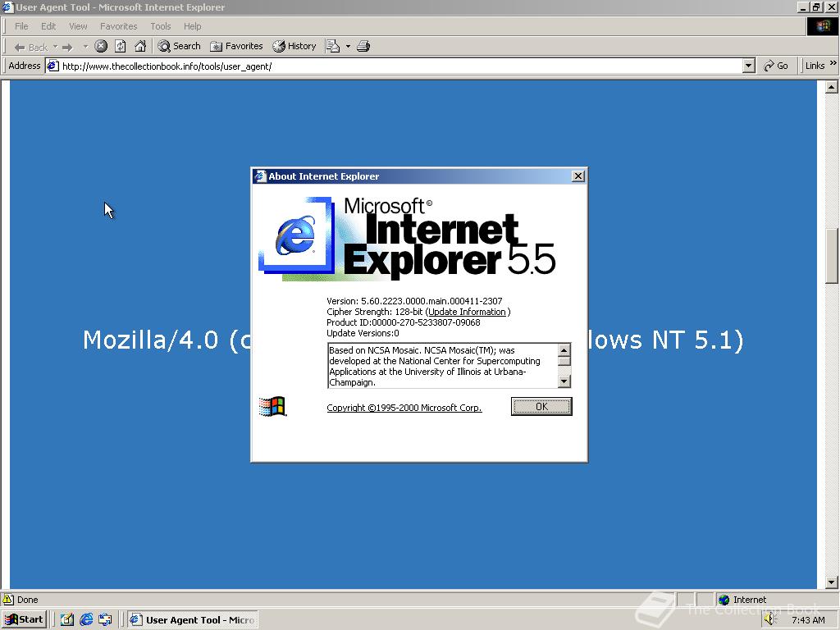
Task: Expand the Mail button dropdown arrow
Action: [348, 47]
